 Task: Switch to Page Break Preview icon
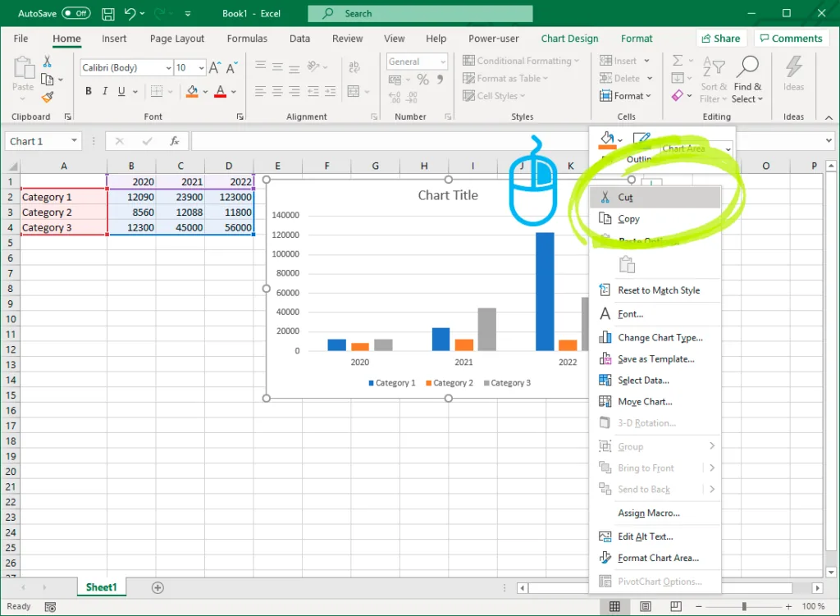pyautogui.click(x=676, y=606)
